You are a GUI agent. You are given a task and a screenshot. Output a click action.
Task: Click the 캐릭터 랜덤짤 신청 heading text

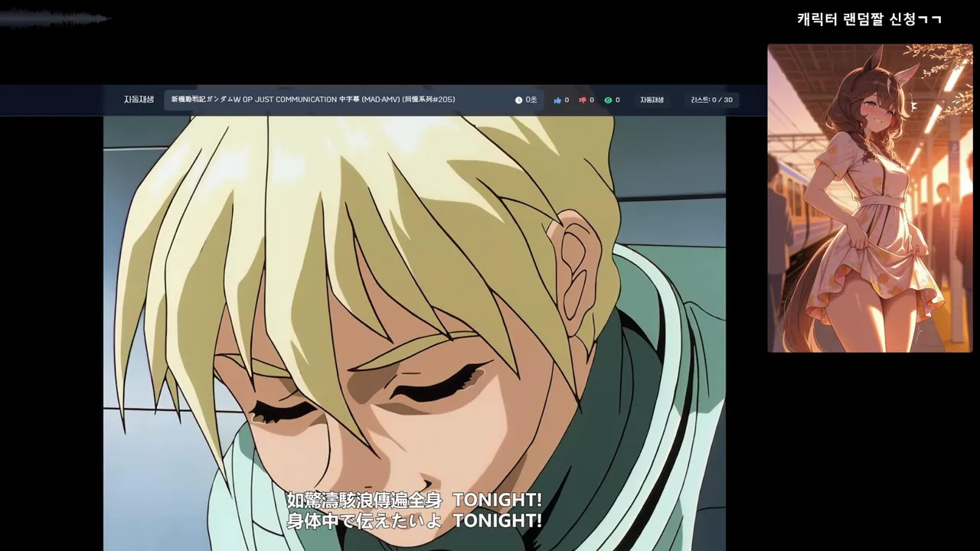tap(869, 19)
